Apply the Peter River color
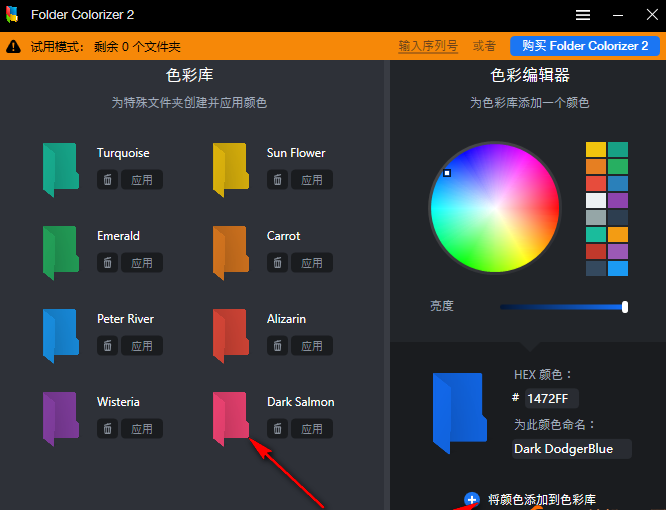The width and height of the screenshot is (666, 510). pos(142,346)
